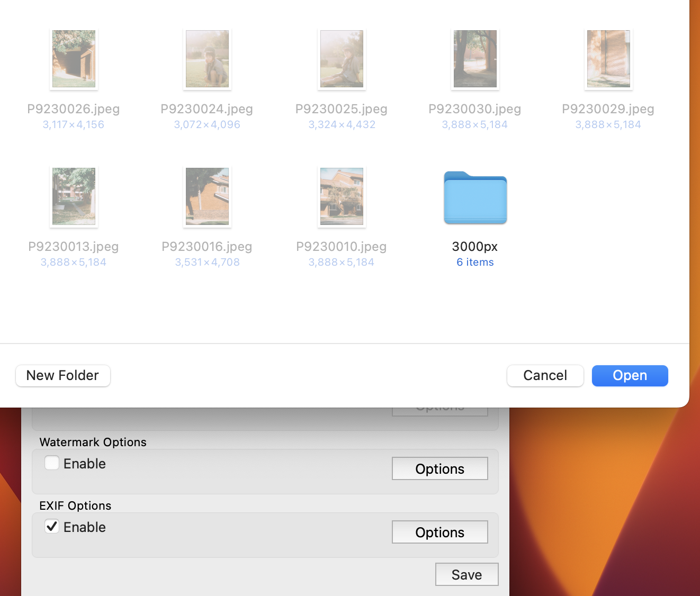700x596 pixels.
Task: Click the P9230026.jpeg file name
Action: (74, 109)
